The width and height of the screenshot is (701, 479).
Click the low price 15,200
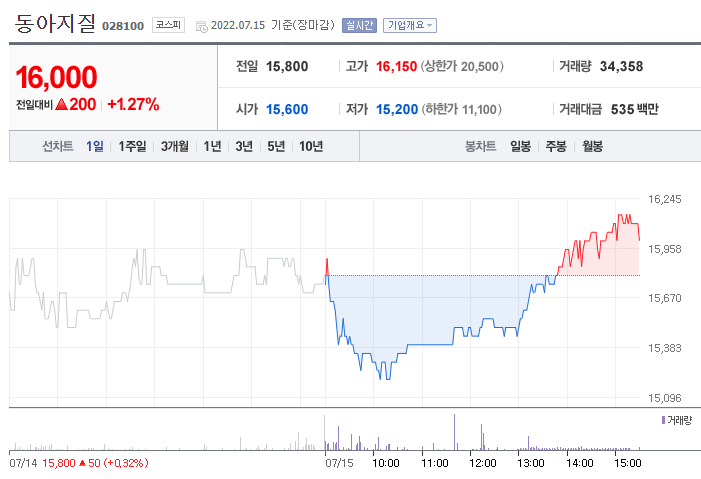coord(397,110)
